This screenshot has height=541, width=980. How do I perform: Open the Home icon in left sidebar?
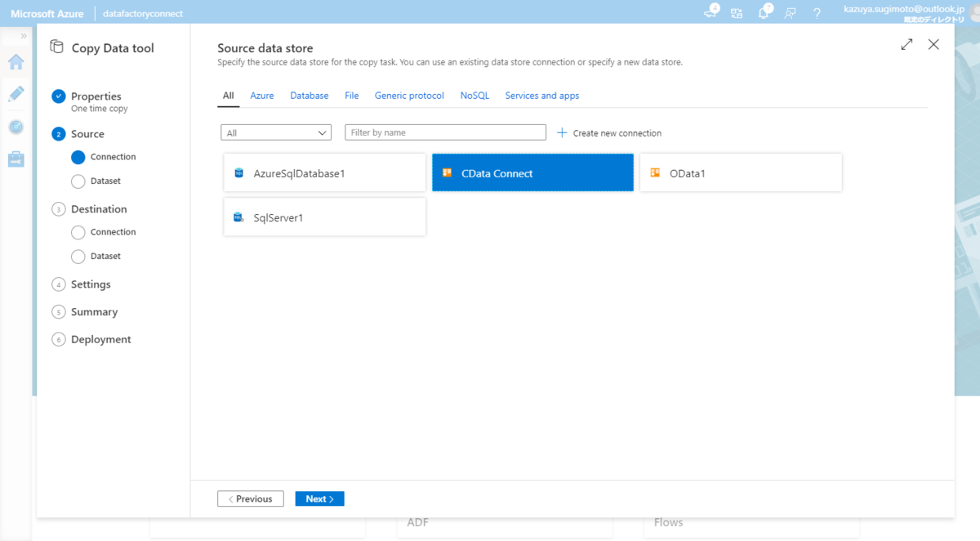click(x=16, y=62)
